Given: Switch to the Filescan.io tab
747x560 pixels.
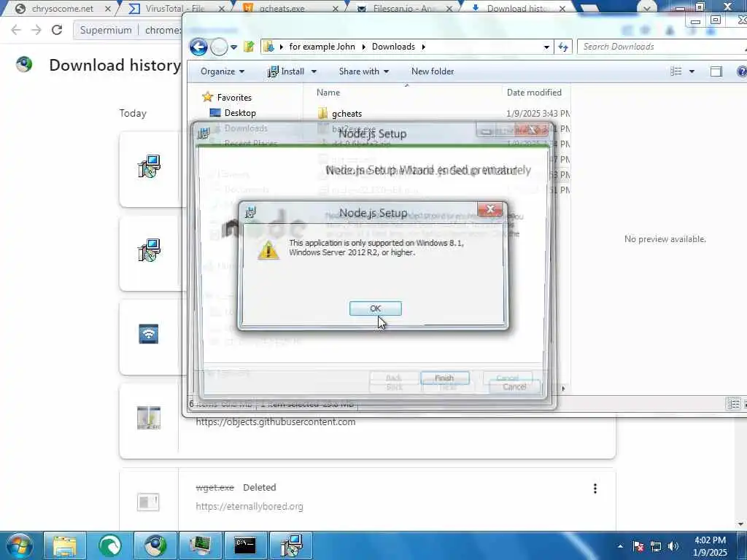Looking at the screenshot, I should (404, 9).
